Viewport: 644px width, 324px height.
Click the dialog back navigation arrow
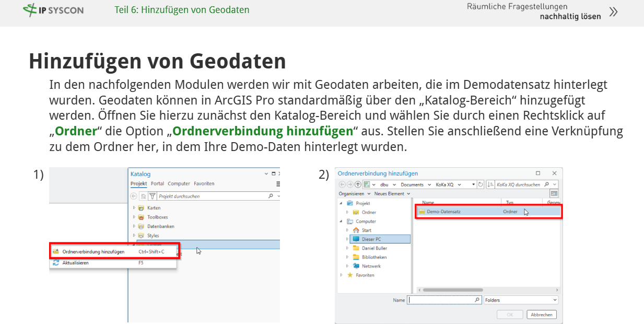[343, 184]
